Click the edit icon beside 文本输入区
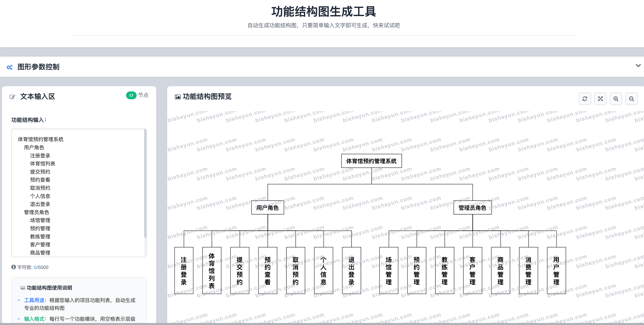Viewport: 644px width, 325px height. tap(12, 97)
